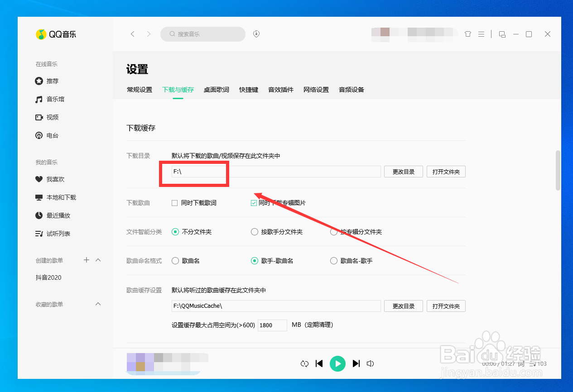The image size is (573, 392).
Task: Click the music recognition icon beside search
Action: click(x=256, y=34)
